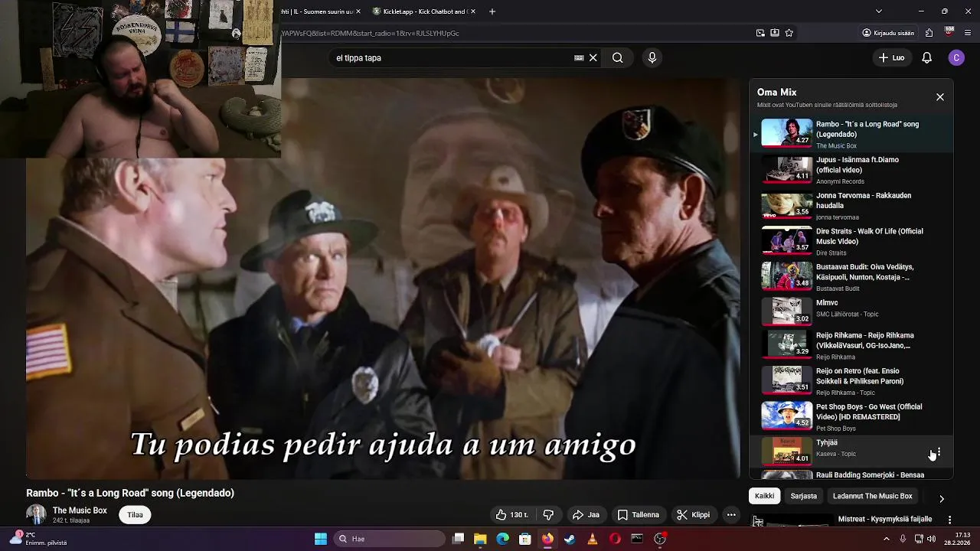Screen dimensions: 980x551
Task: List all tabs with the chevron dropdown
Action: [878, 11]
